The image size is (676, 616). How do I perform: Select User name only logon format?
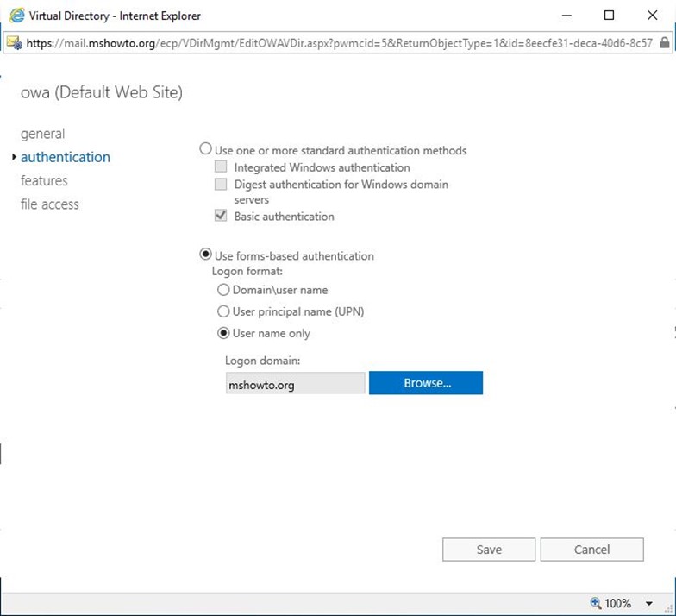[x=223, y=333]
